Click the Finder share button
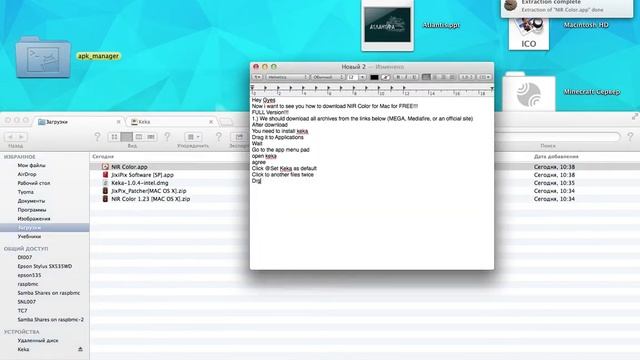640x360 pixels. coord(239,137)
